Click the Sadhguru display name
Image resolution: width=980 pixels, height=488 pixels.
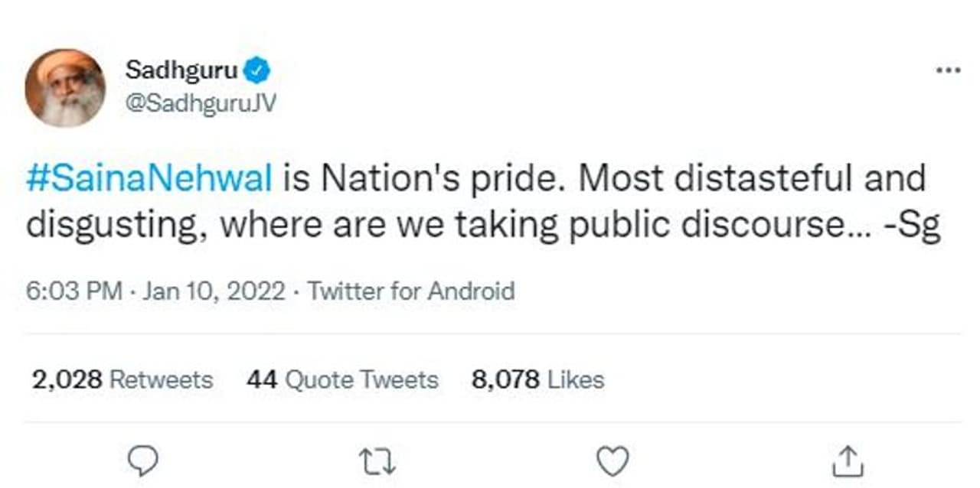click(181, 71)
